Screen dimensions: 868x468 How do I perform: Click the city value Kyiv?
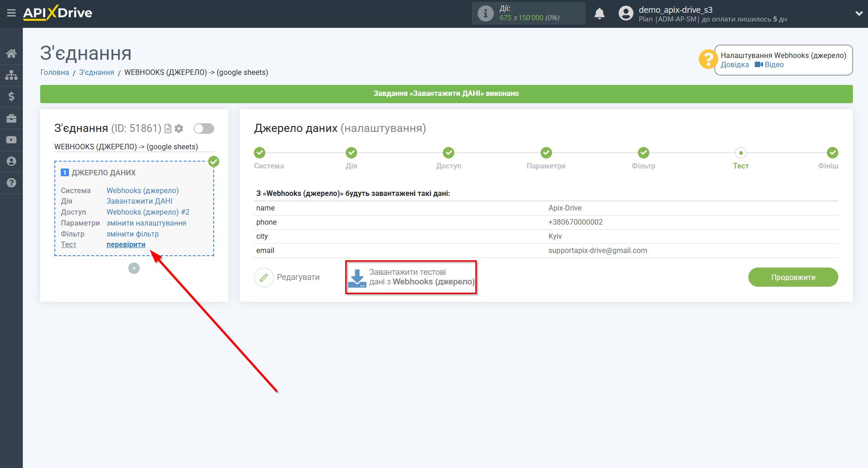coord(555,237)
